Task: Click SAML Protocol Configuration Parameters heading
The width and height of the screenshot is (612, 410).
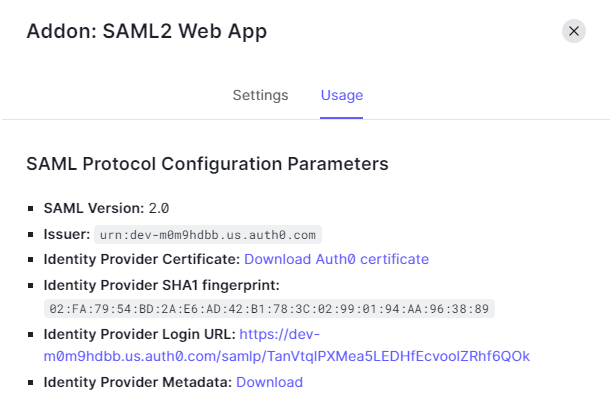Action: [207, 164]
